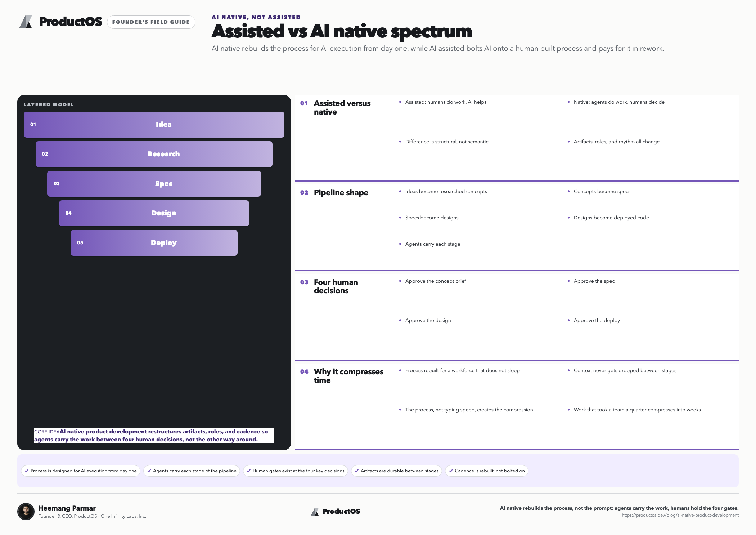Click 'Work that took a team a quarter' bullet
The height and width of the screenshot is (535, 756).
pos(637,410)
